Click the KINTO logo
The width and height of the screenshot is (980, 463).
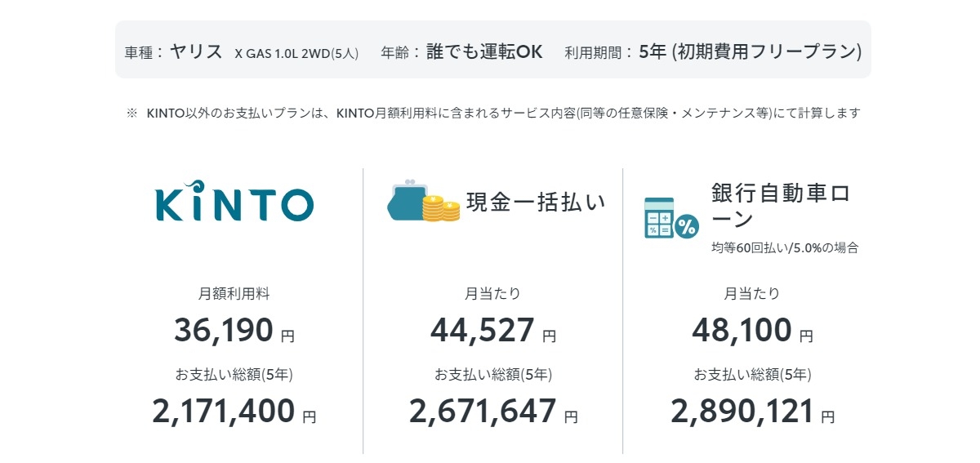click(x=234, y=202)
